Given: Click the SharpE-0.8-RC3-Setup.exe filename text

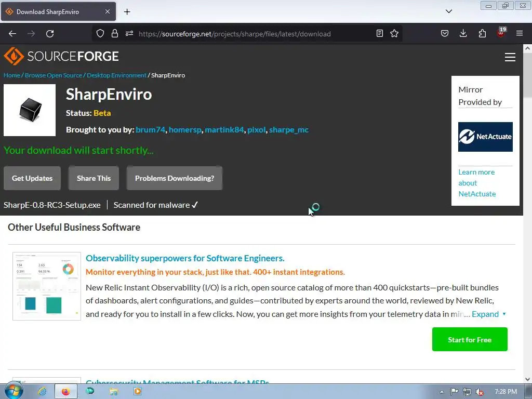Looking at the screenshot, I should (52, 205).
